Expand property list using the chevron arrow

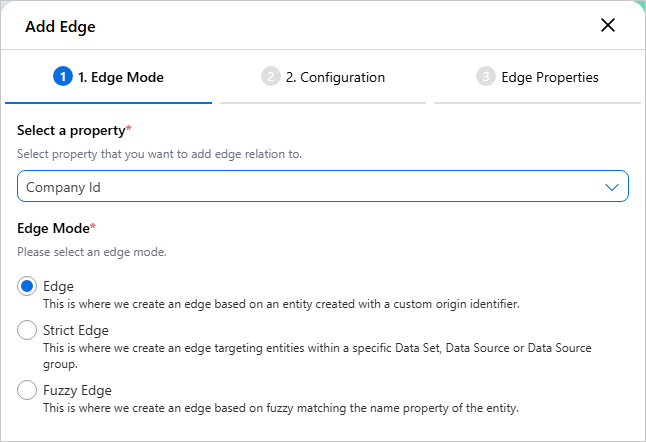pyautogui.click(x=611, y=187)
